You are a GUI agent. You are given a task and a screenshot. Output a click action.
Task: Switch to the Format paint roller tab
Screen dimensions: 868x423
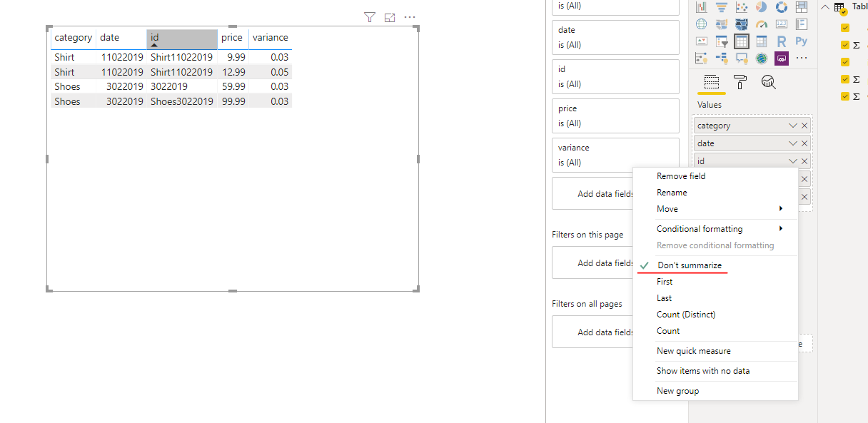(740, 82)
